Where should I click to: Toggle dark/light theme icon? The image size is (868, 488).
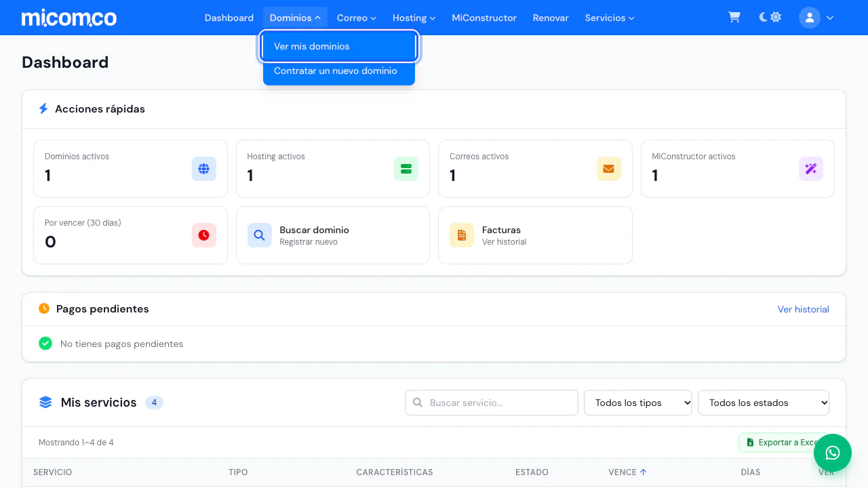pos(770,18)
